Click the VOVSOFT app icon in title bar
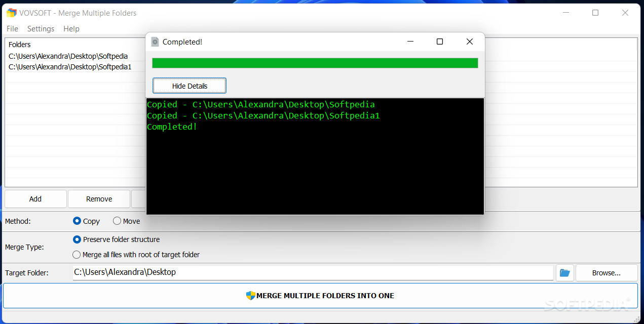The height and width of the screenshot is (324, 644). (x=11, y=13)
